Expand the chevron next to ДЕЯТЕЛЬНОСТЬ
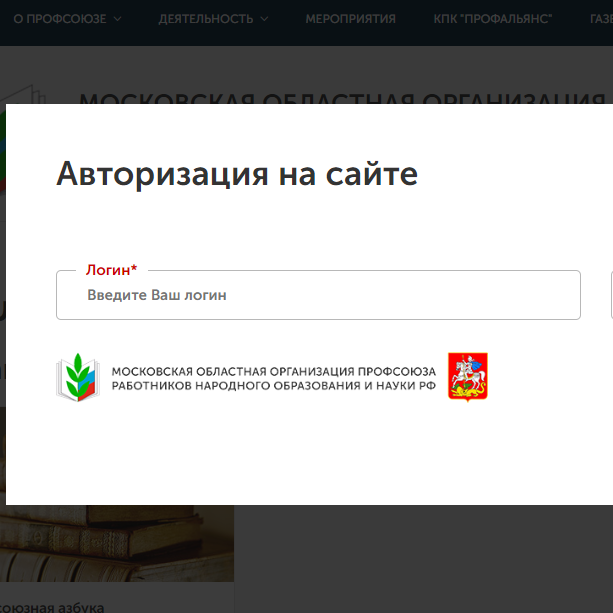This screenshot has width=613, height=613. [x=264, y=19]
